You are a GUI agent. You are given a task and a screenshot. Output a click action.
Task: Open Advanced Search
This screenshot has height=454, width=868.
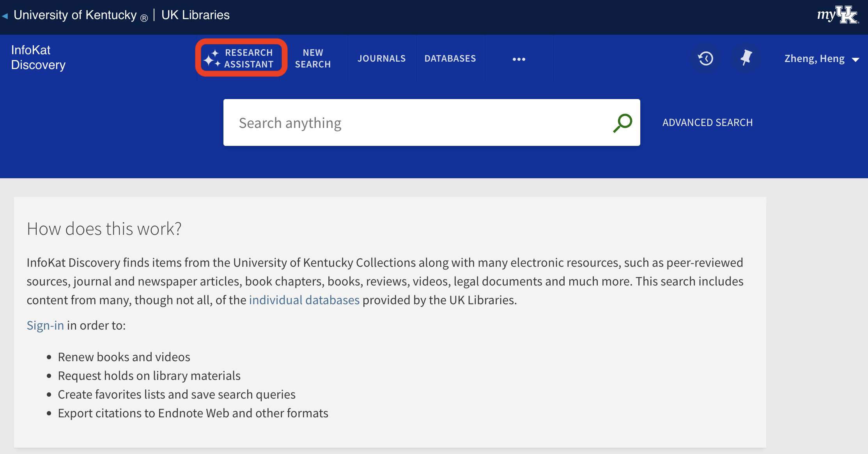click(707, 122)
